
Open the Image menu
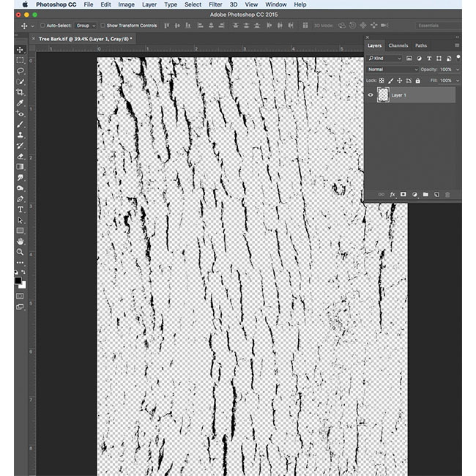[126, 4]
